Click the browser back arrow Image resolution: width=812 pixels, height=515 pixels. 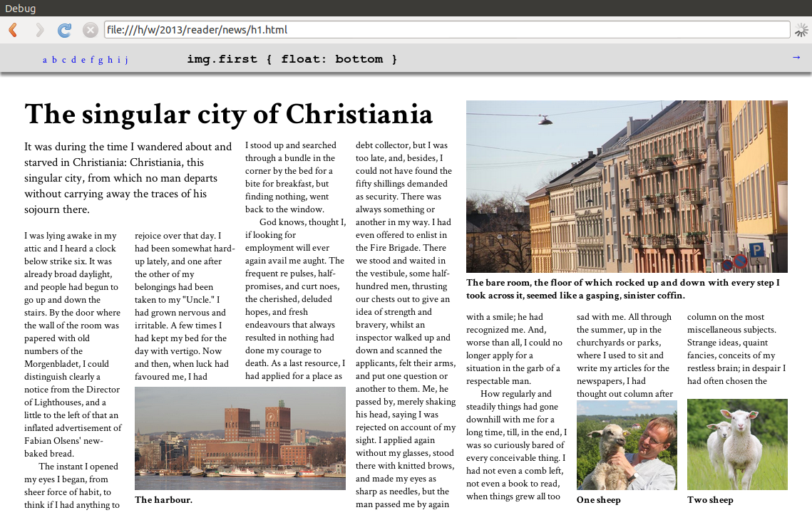coord(14,30)
